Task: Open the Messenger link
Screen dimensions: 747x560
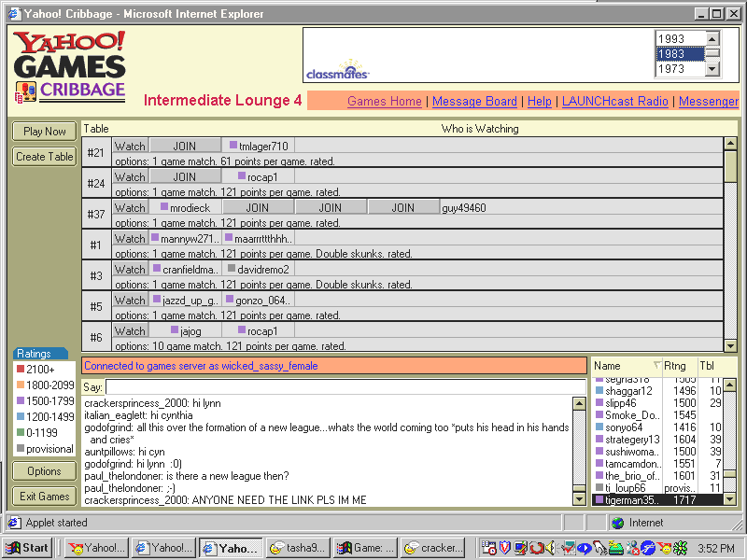Action: pos(709,101)
